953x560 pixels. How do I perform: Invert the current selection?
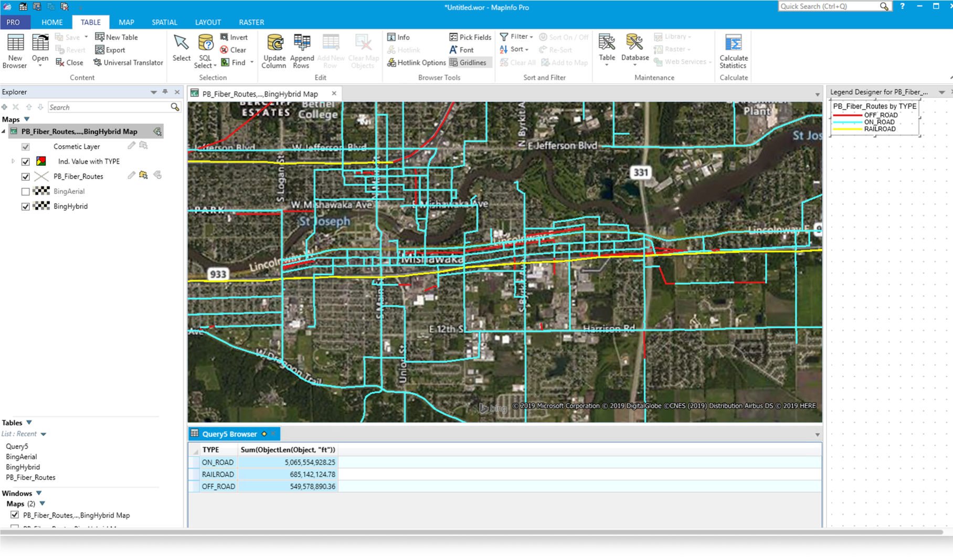pos(234,37)
